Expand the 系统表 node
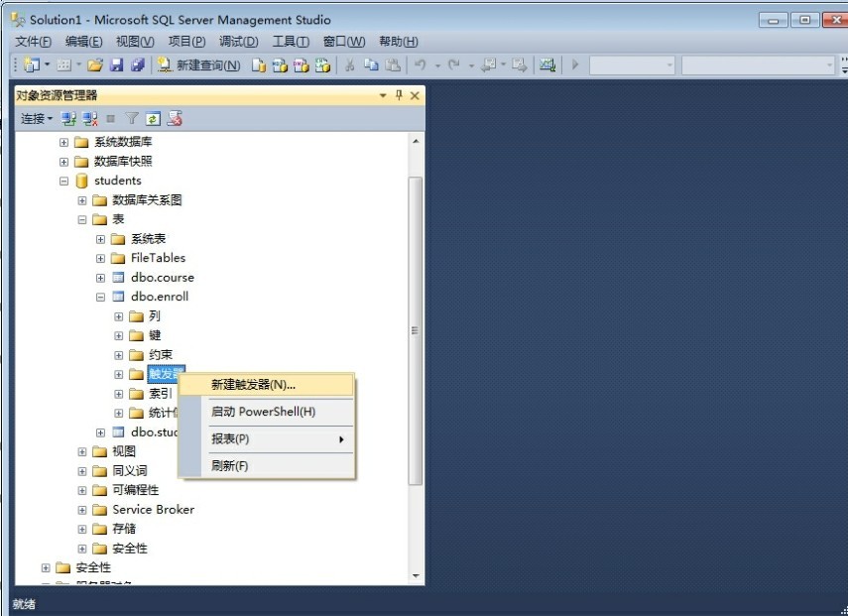This screenshot has width=848, height=616. 100,239
